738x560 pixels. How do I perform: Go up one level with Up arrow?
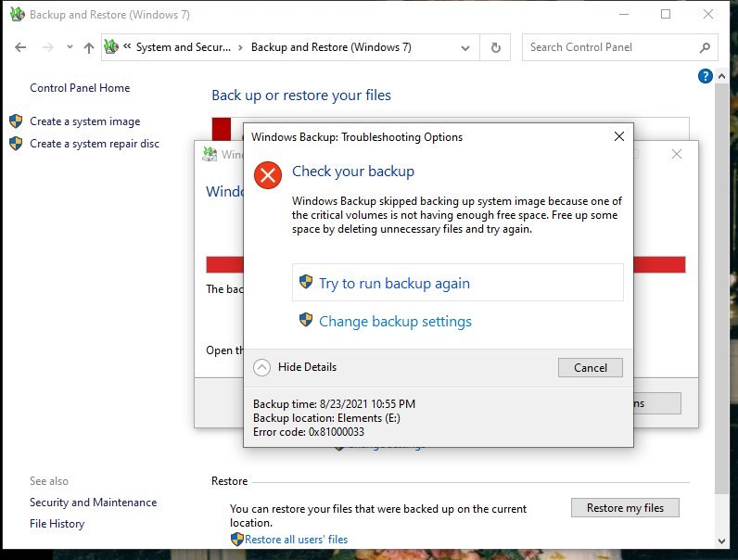[88, 47]
